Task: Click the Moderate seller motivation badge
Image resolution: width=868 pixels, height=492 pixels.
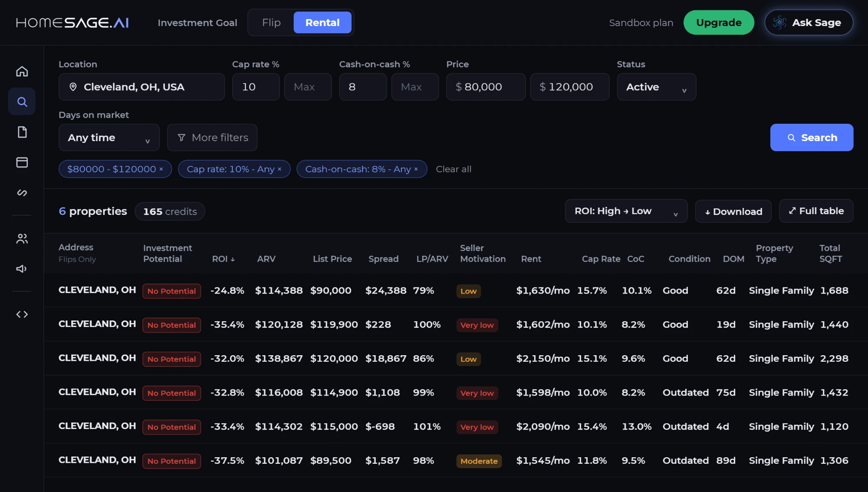Action: 479,461
